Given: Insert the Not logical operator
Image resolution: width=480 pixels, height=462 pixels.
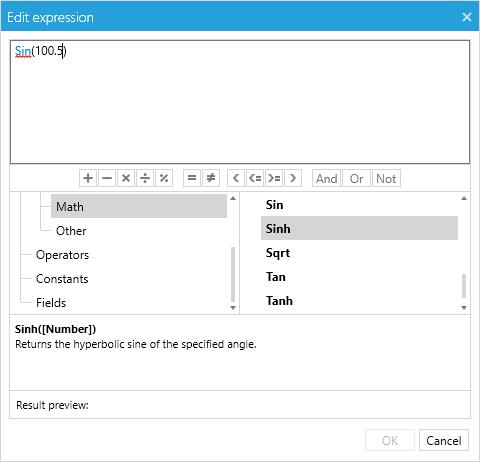Looking at the screenshot, I should pyautogui.click(x=386, y=178).
